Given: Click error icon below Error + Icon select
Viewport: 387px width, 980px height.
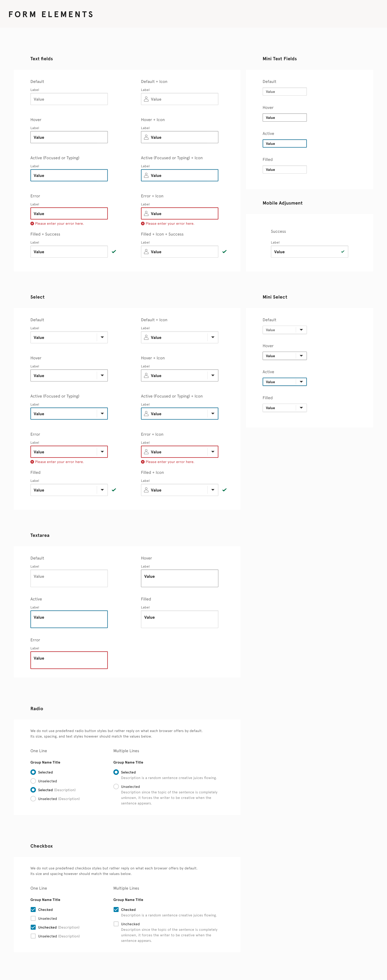Looking at the screenshot, I should 143,462.
